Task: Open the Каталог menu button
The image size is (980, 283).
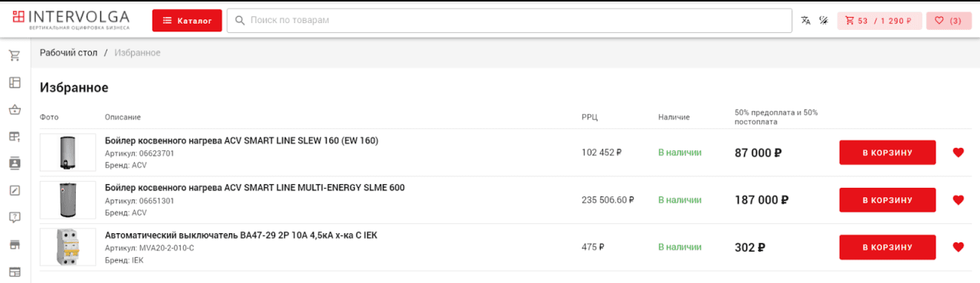Action: point(187,21)
